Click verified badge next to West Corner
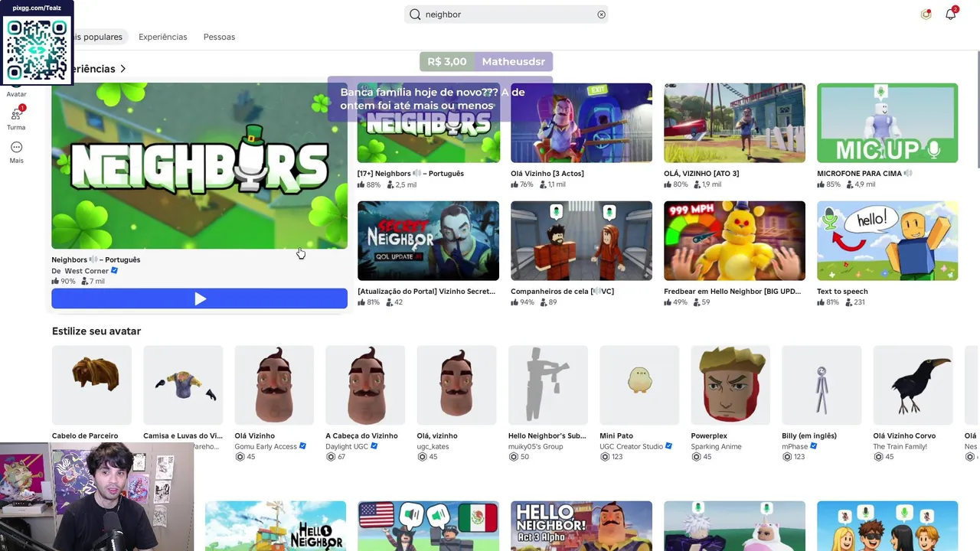 115,270
